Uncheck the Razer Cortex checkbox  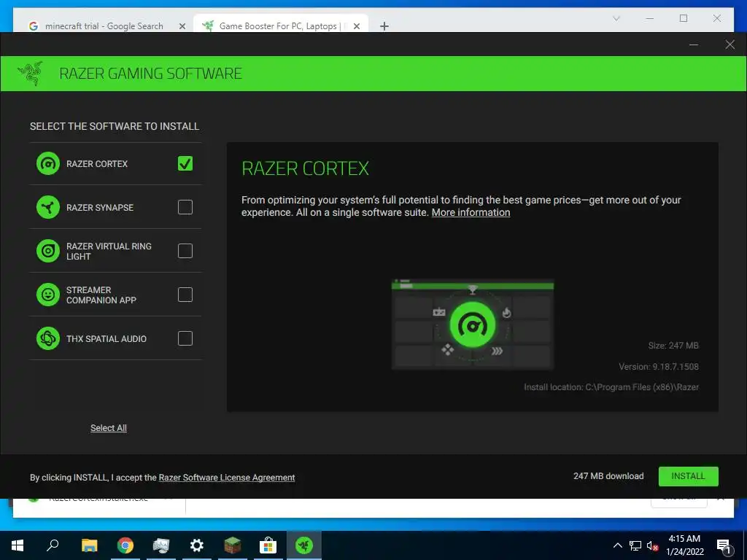coord(185,164)
